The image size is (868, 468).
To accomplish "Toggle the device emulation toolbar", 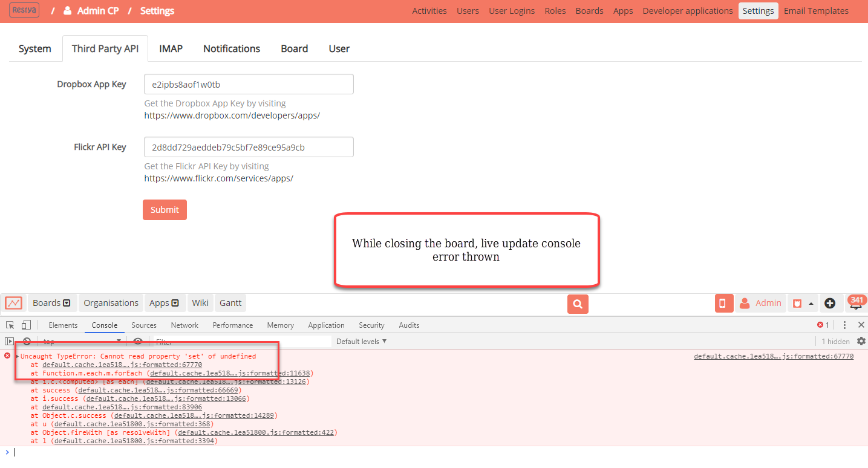I will (x=25, y=325).
